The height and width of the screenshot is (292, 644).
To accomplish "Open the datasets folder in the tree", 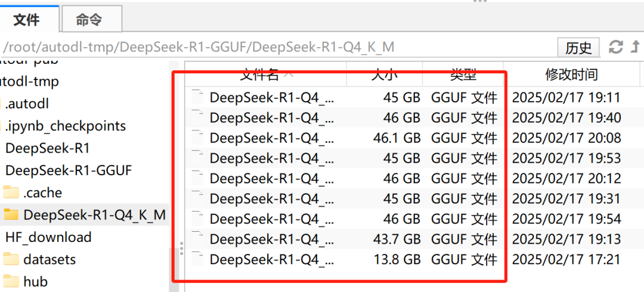I will point(49,260).
